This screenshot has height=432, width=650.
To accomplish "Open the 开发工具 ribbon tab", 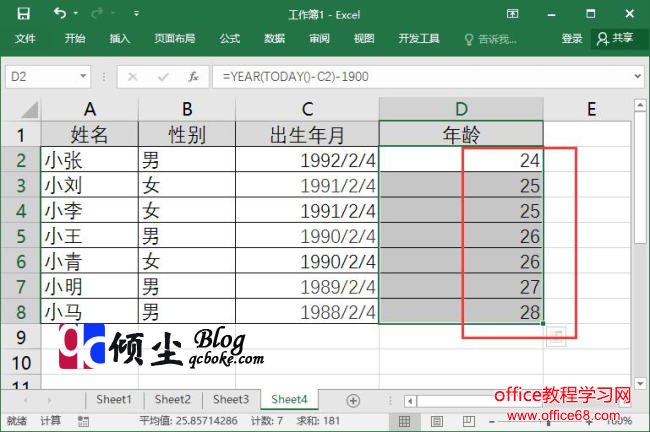I will (419, 39).
